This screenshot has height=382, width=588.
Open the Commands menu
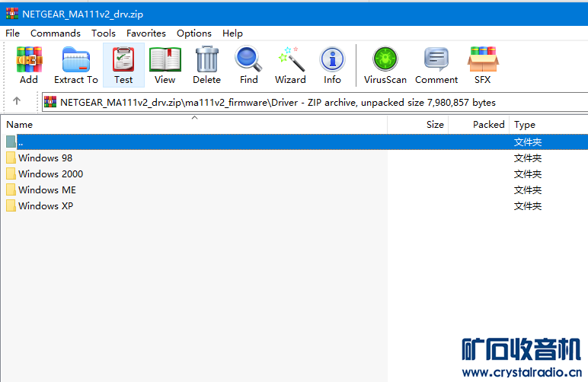click(56, 33)
